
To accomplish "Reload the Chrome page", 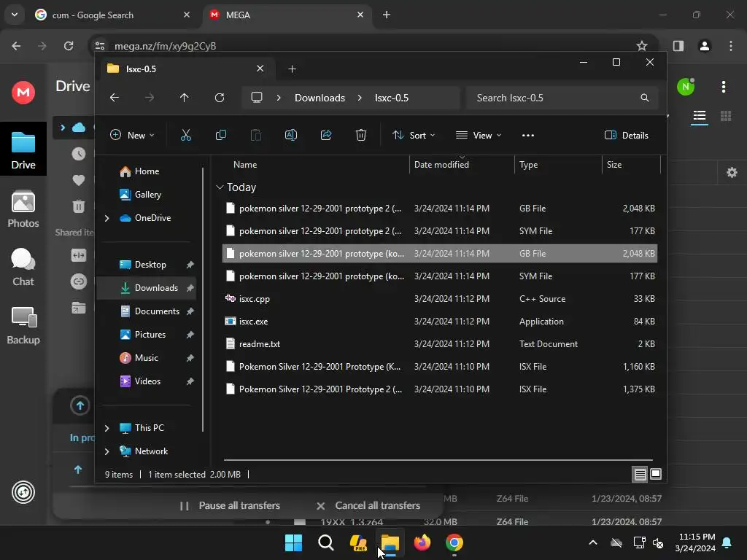I will [69, 46].
